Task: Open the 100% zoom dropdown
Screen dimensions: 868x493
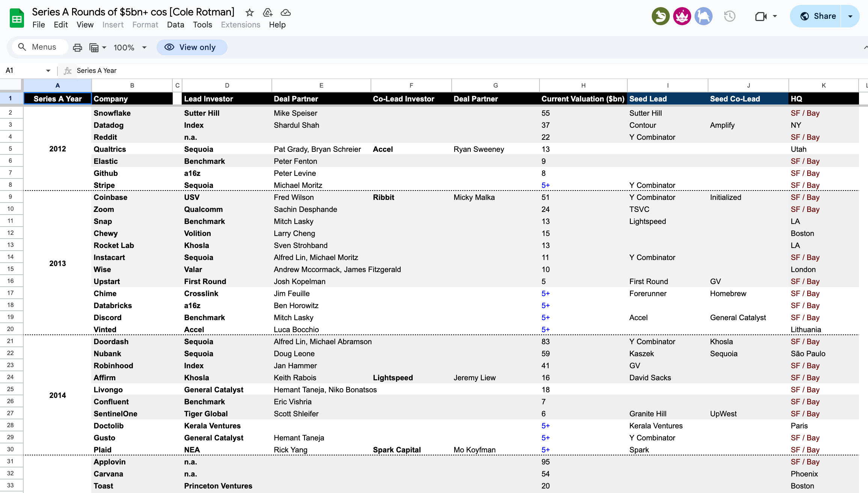Action: pyautogui.click(x=130, y=47)
